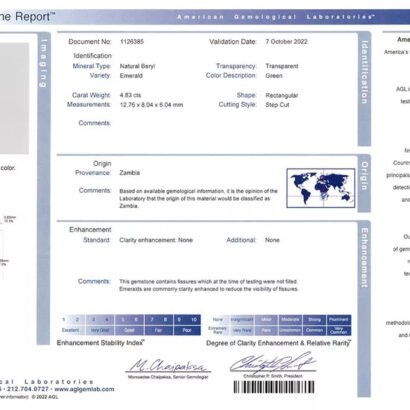The height and width of the screenshot is (410, 410).
Task: Click the Emerald variety value
Action: [131, 76]
